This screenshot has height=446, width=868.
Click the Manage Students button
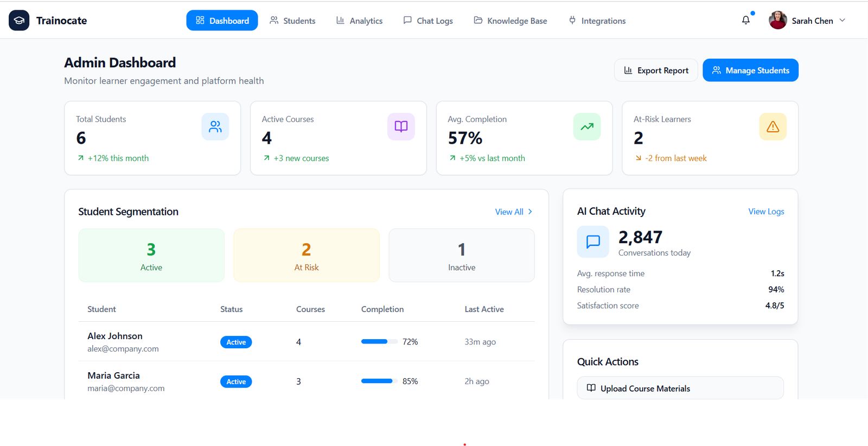click(x=750, y=70)
